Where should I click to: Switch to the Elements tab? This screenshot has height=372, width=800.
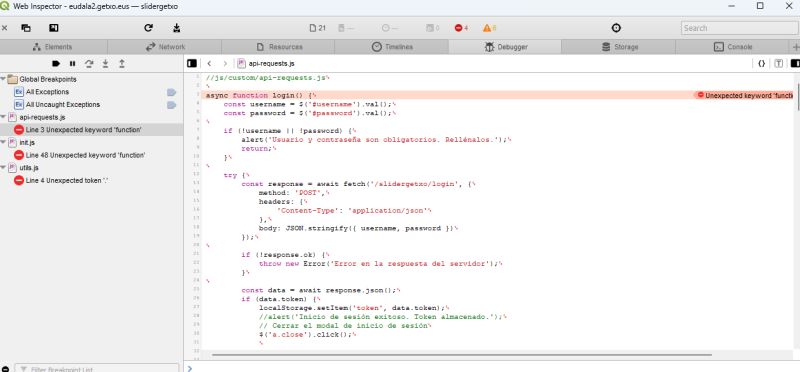coord(54,47)
